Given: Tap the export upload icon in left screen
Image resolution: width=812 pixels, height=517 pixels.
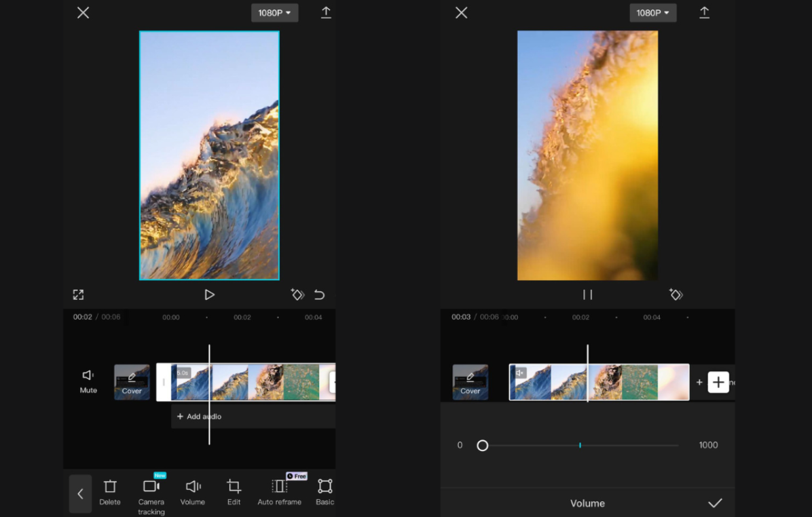Looking at the screenshot, I should click(326, 12).
